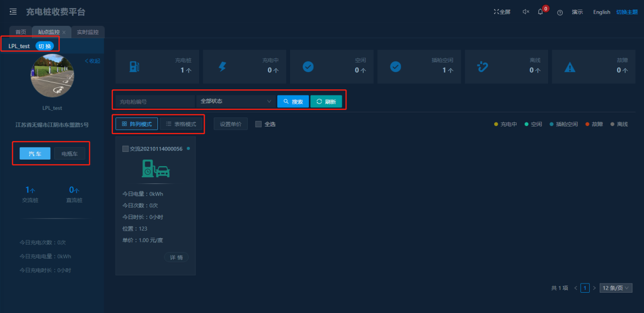Click the warning triangle 故障 icon
This screenshot has height=313, width=644.
pyautogui.click(x=570, y=67)
